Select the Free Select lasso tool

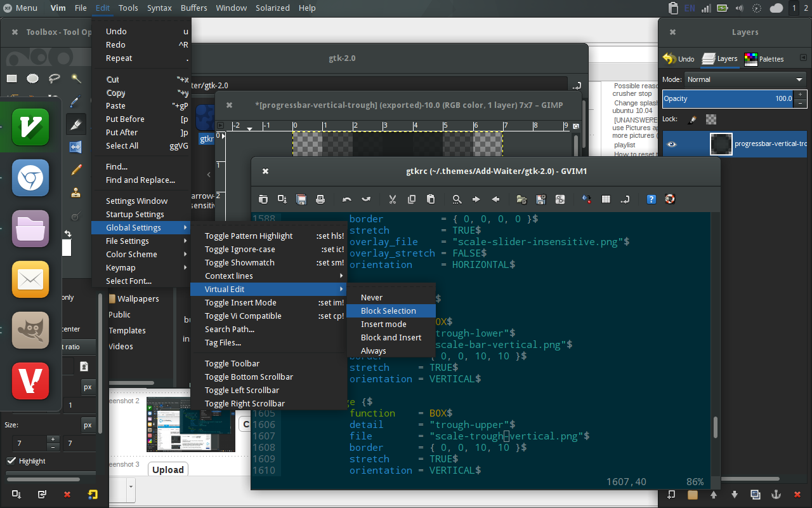click(55, 79)
